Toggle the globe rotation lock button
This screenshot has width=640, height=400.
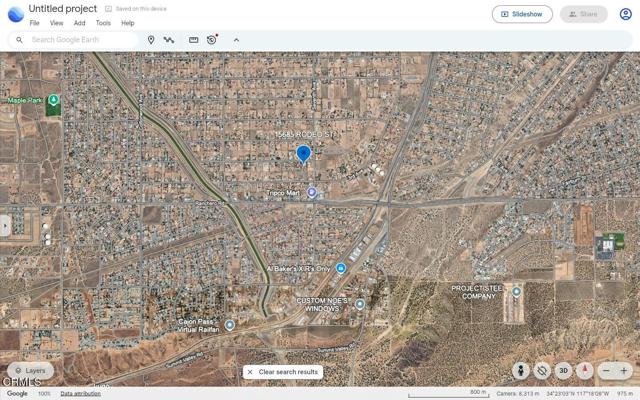[542, 370]
